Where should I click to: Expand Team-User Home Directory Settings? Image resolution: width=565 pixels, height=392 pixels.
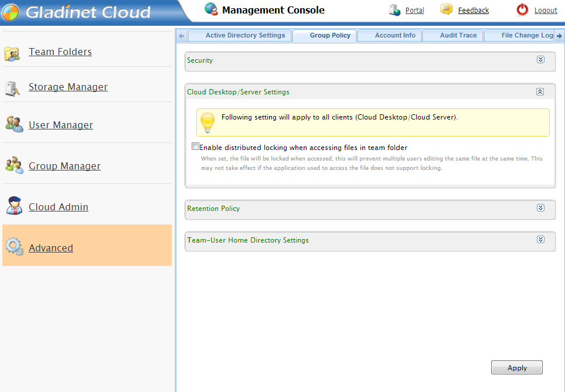tap(540, 240)
